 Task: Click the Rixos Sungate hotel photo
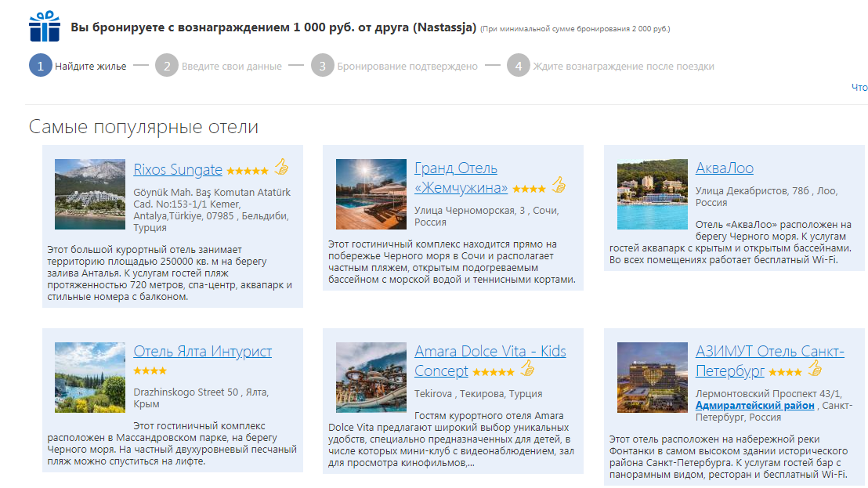pyautogui.click(x=89, y=194)
